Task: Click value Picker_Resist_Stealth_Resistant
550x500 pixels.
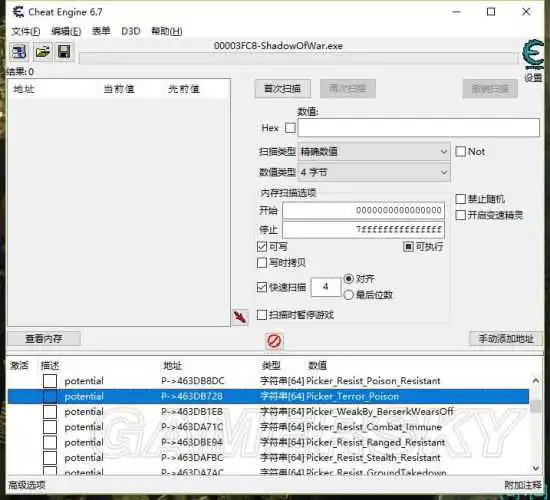Action: tap(373, 458)
